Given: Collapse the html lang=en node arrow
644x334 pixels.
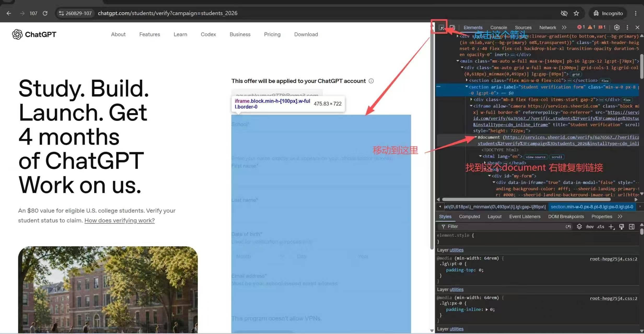Looking at the screenshot, I should [x=480, y=156].
